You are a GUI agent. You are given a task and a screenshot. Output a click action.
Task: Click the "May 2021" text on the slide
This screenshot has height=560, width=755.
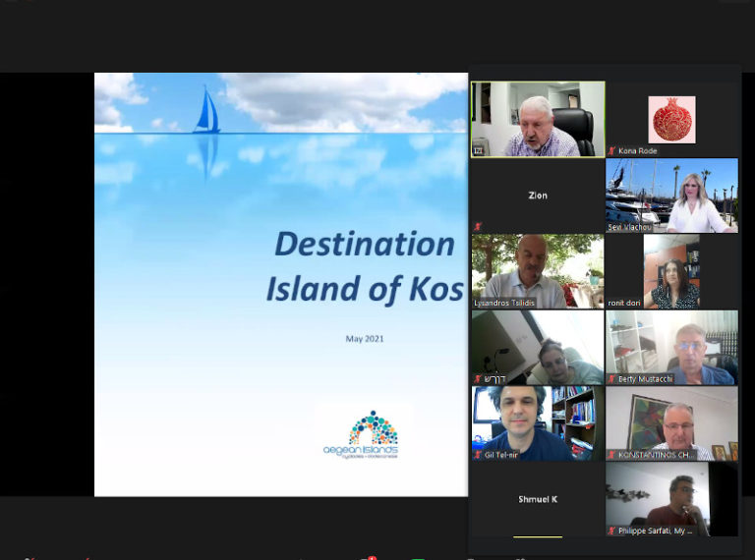coord(365,339)
